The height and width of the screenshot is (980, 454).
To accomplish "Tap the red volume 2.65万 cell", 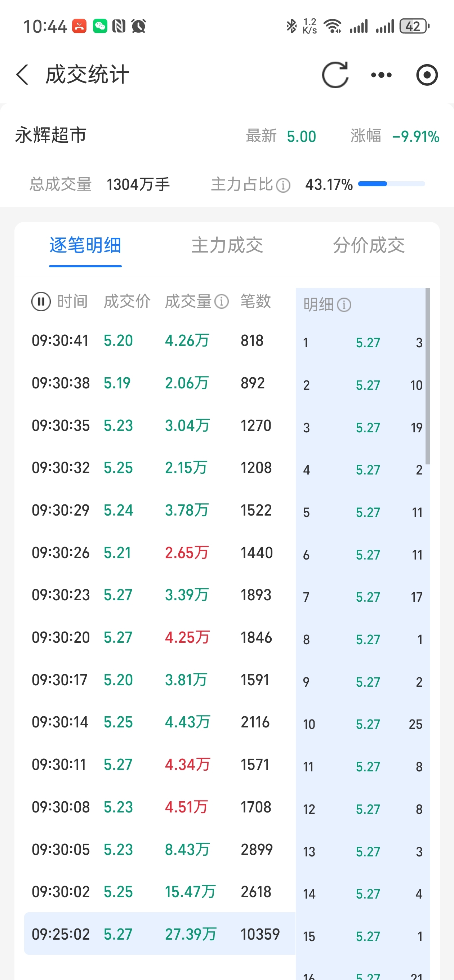I will tap(187, 552).
